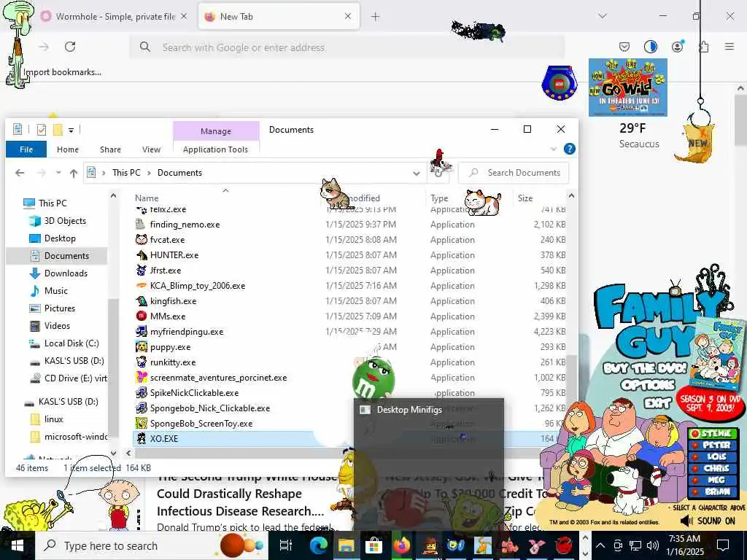Click the Import bookmarks link

[62, 72]
